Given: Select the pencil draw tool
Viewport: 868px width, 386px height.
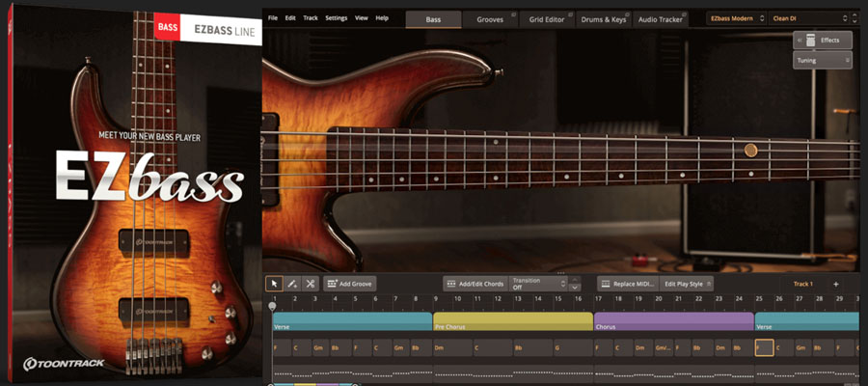Looking at the screenshot, I should [x=291, y=284].
